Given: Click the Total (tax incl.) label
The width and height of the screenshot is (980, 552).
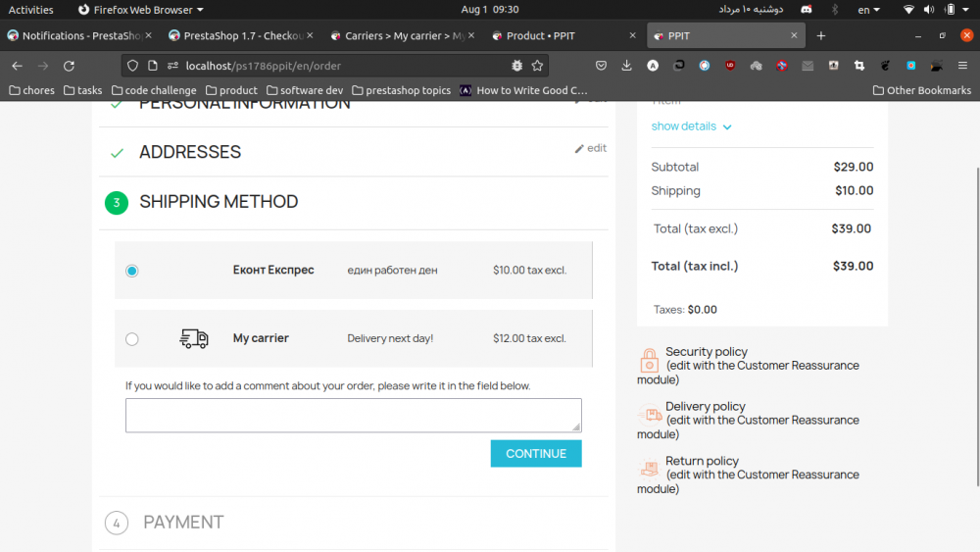Looking at the screenshot, I should pyautogui.click(x=695, y=267).
